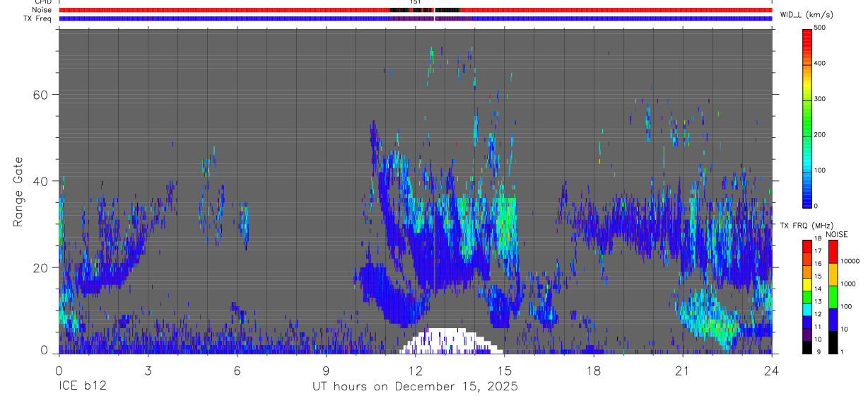Click the blue TX Freq strip above the plot
Image resolution: width=868 pixels, height=401 pixels.
pyautogui.click(x=416, y=18)
